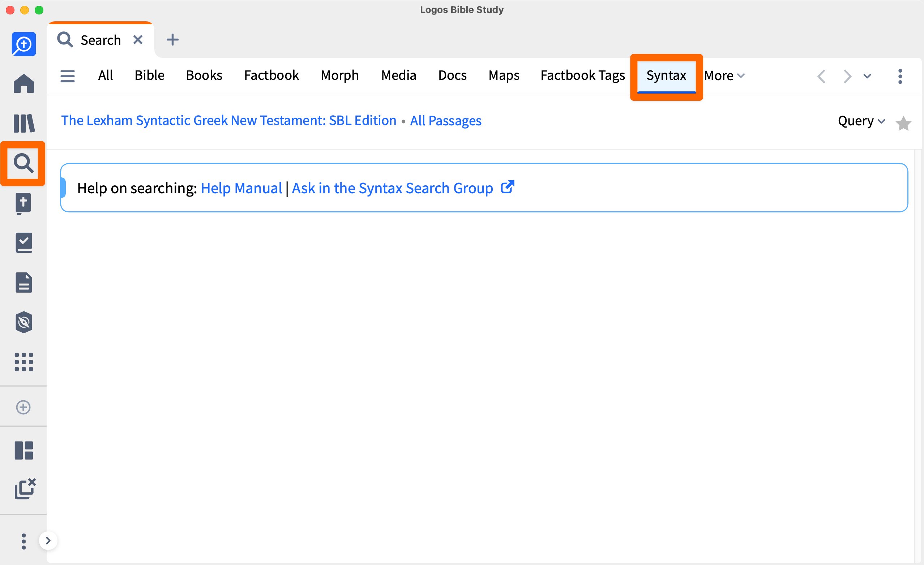Favorite this search with star
Image resolution: width=924 pixels, height=565 pixels.
(x=903, y=123)
